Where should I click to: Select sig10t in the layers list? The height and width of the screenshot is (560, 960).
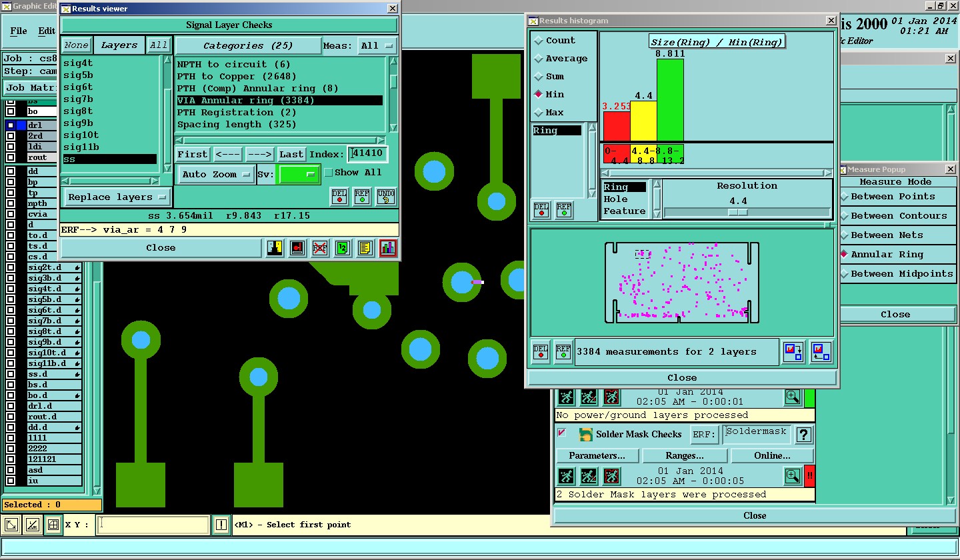(x=81, y=135)
